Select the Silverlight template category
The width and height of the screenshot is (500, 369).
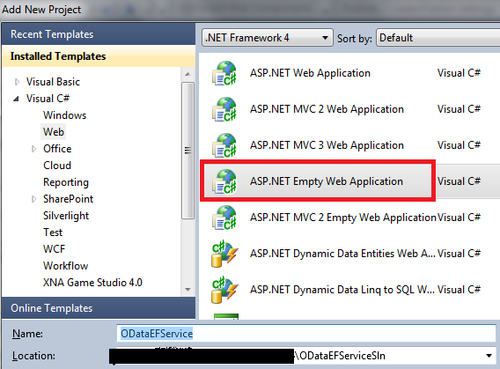coord(66,216)
